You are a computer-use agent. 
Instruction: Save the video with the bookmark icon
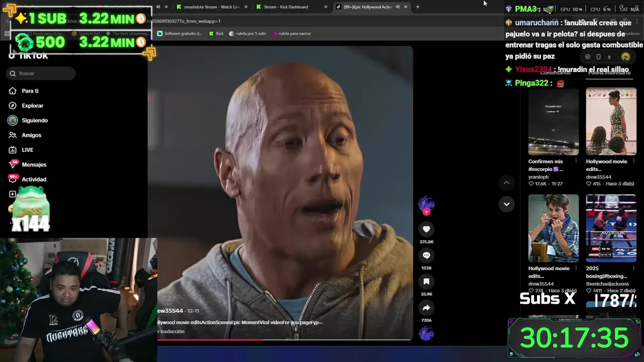click(x=426, y=282)
